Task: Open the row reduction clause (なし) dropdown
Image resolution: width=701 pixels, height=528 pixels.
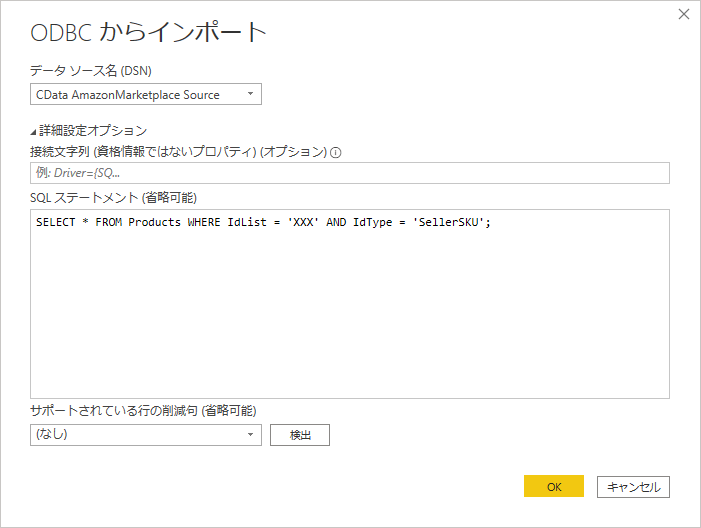Action: click(146, 435)
